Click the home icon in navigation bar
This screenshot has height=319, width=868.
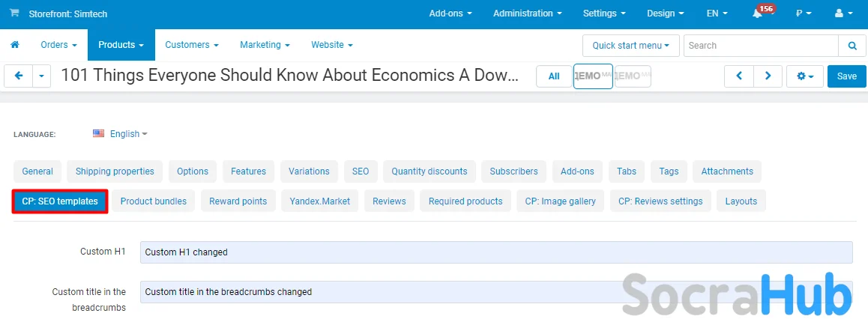tap(14, 45)
